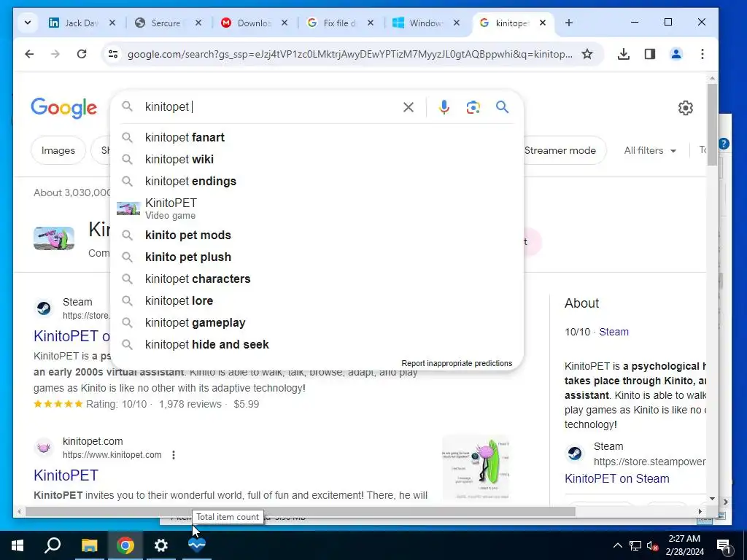Image resolution: width=747 pixels, height=560 pixels.
Task: Click the Steam favicon in first result
Action: tap(44, 308)
